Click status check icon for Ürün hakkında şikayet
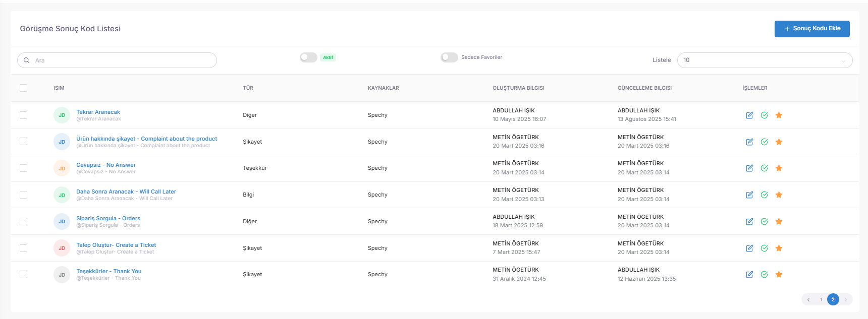The image size is (868, 319). point(764,142)
